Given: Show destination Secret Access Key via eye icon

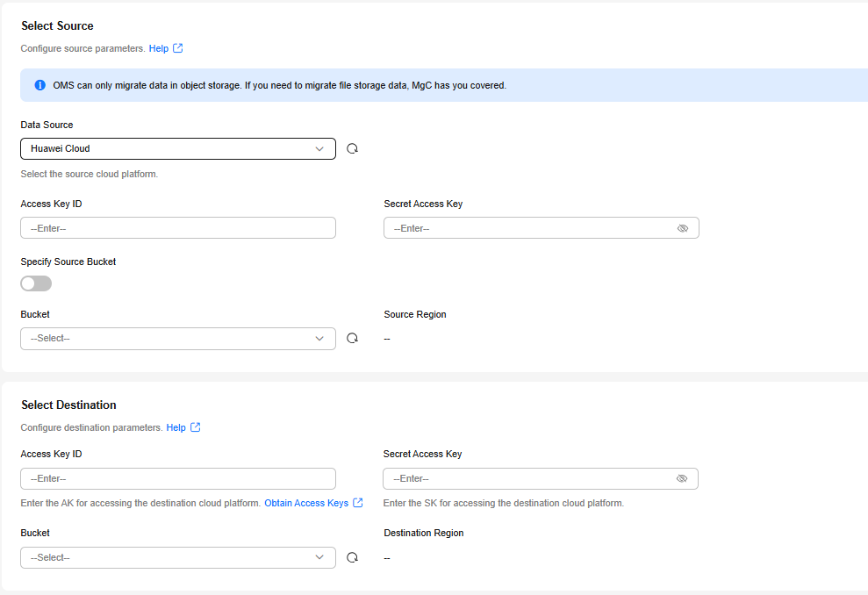Looking at the screenshot, I should tap(682, 478).
